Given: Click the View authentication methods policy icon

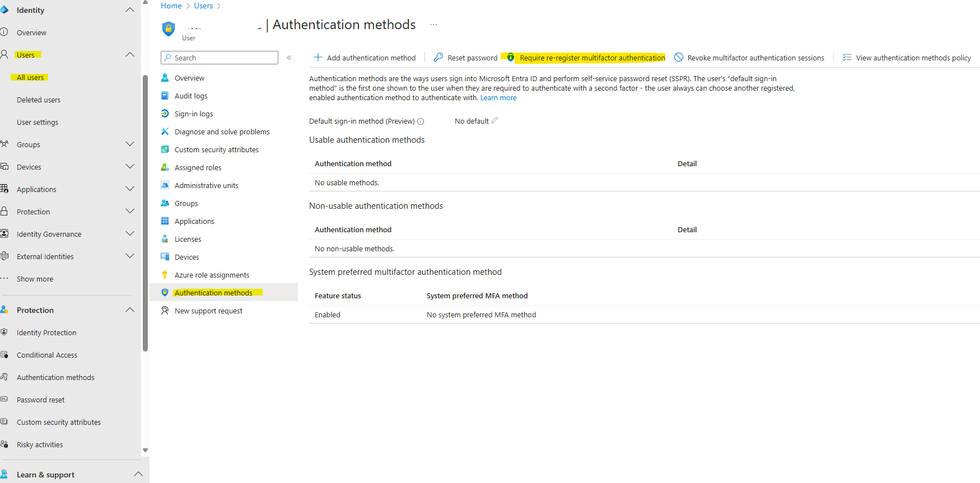Looking at the screenshot, I should 847,57.
